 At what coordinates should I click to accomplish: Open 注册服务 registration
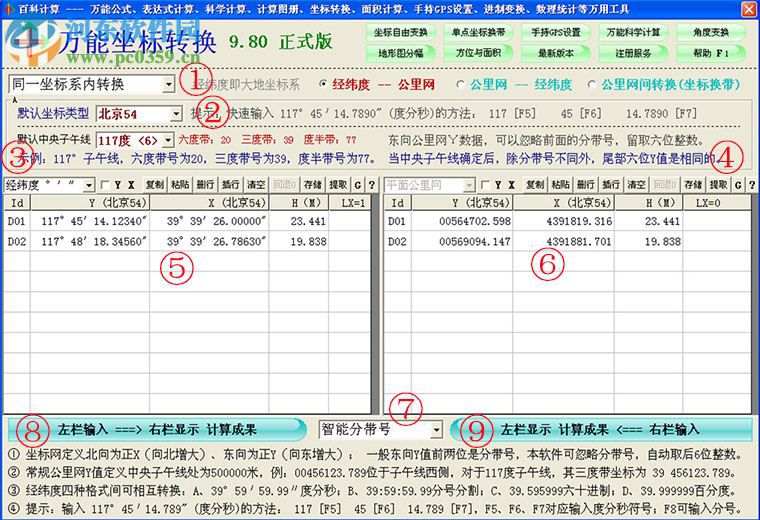click(x=633, y=53)
